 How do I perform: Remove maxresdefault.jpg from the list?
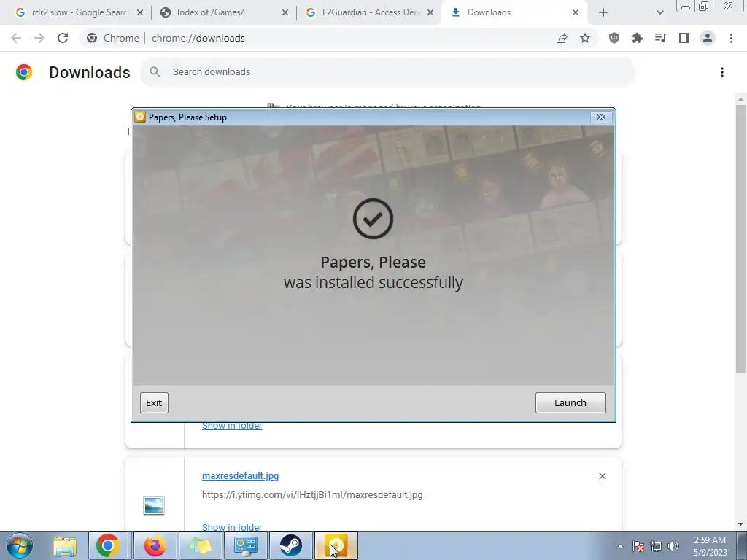602,476
